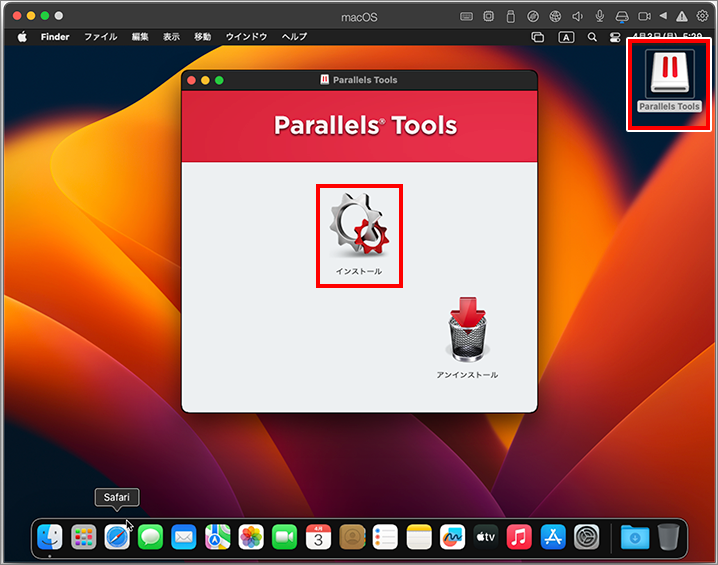Open Freeform from the Dock

click(x=452, y=537)
